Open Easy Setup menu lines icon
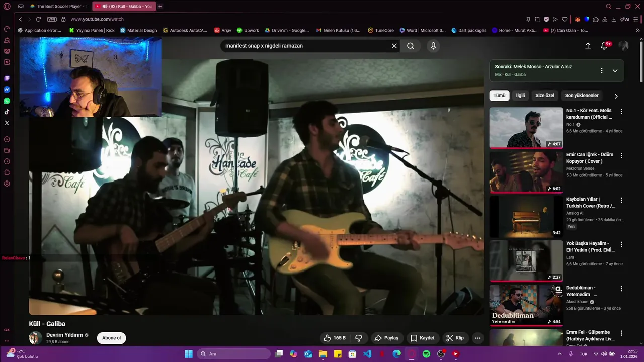 coord(637,19)
